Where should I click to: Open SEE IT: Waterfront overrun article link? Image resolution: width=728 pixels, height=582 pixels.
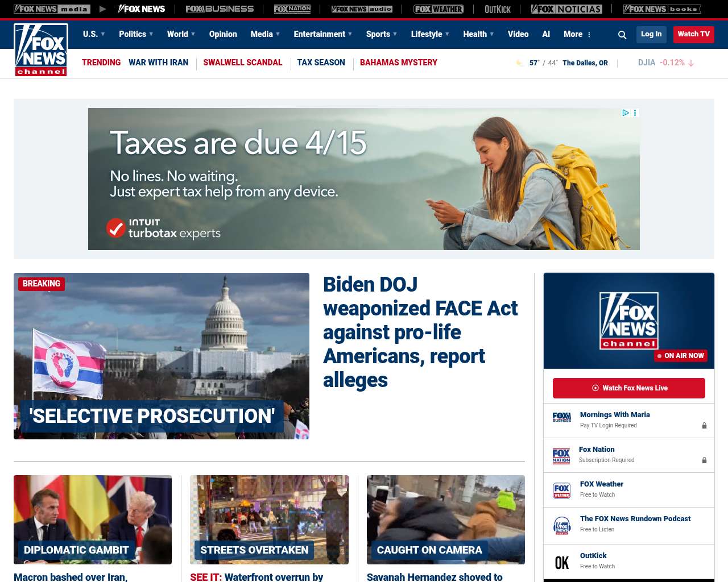257,577
